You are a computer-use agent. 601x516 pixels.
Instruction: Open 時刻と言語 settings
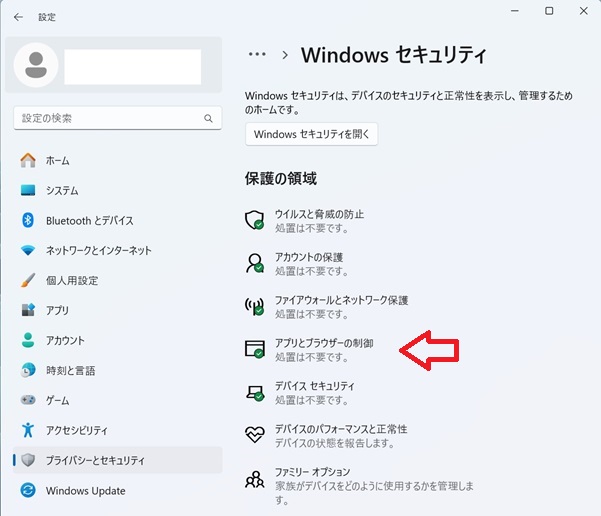point(117,370)
